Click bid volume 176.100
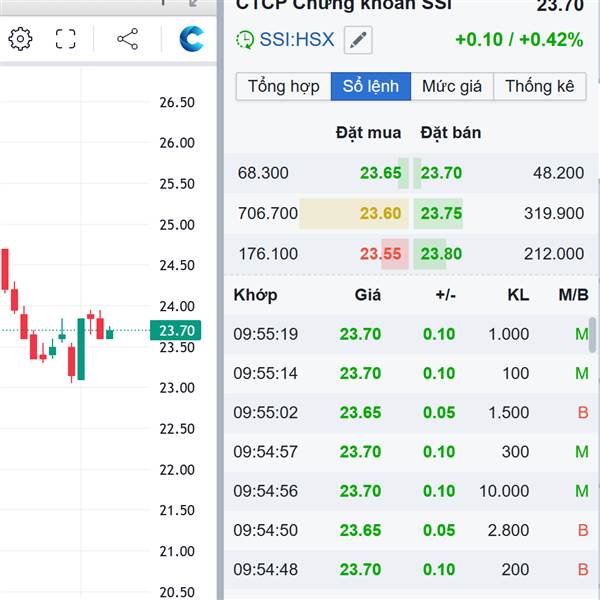Viewport: 600px width, 600px height. coord(268,254)
